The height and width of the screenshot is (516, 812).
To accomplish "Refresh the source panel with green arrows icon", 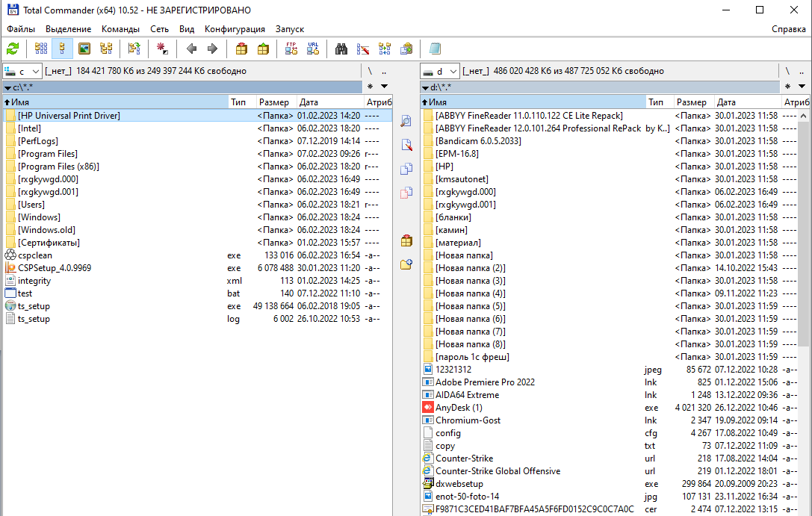I will tap(13, 49).
